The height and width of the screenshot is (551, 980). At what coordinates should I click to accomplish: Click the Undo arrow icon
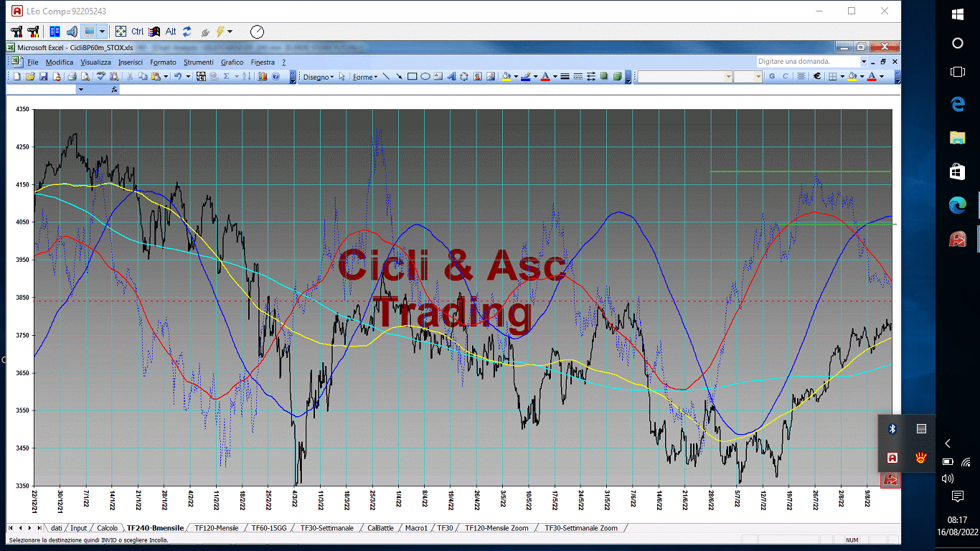(x=177, y=75)
